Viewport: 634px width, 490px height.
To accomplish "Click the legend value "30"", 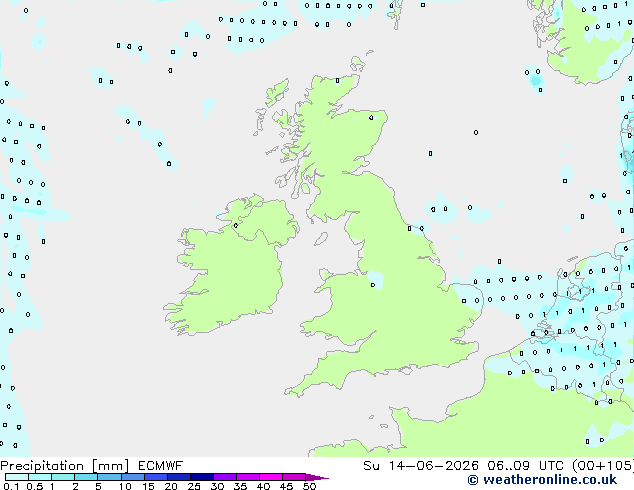I will click(x=217, y=486).
